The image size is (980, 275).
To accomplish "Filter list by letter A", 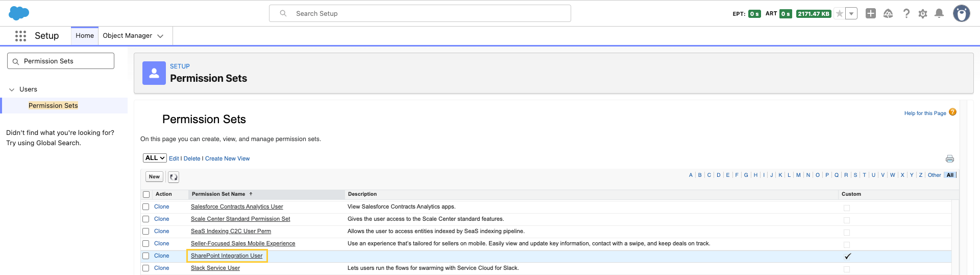I will [691, 175].
